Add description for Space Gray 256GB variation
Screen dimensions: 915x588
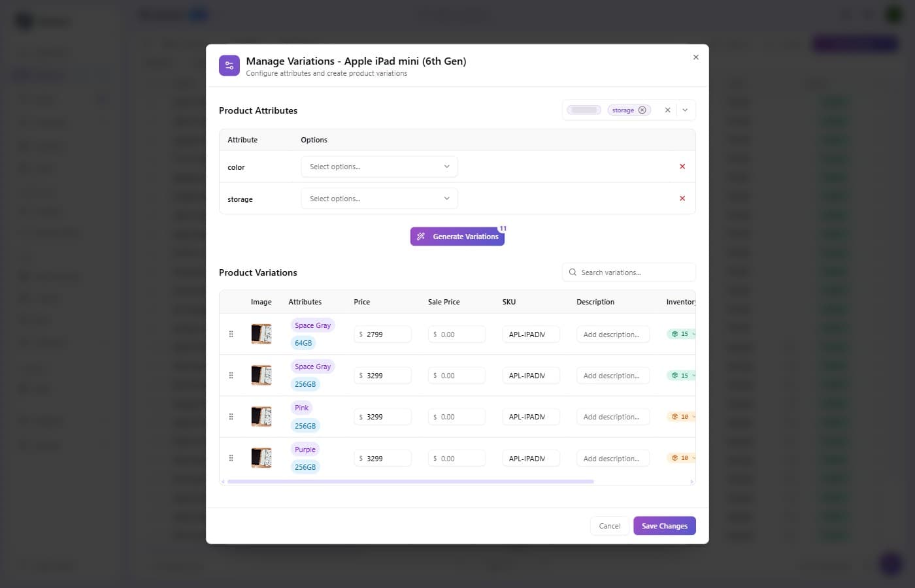613,376
